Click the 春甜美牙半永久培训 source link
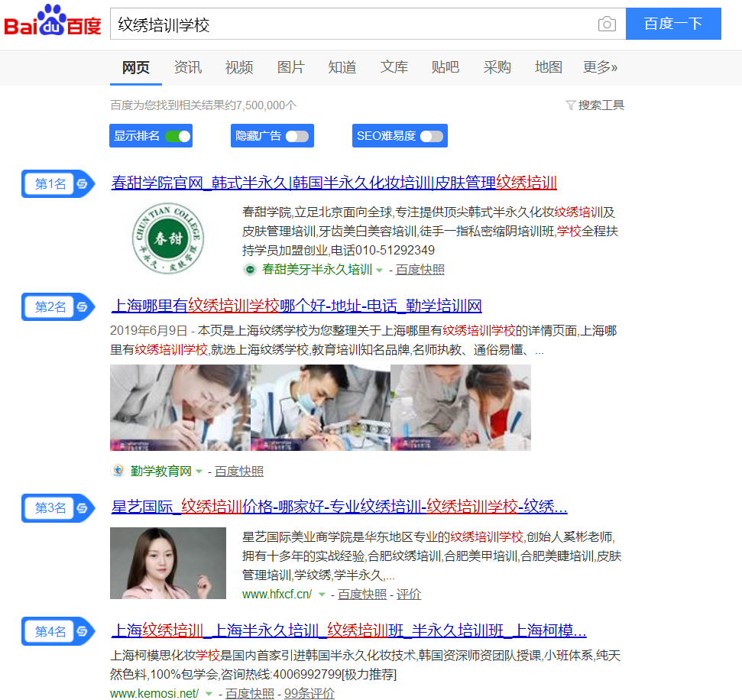 tap(317, 270)
